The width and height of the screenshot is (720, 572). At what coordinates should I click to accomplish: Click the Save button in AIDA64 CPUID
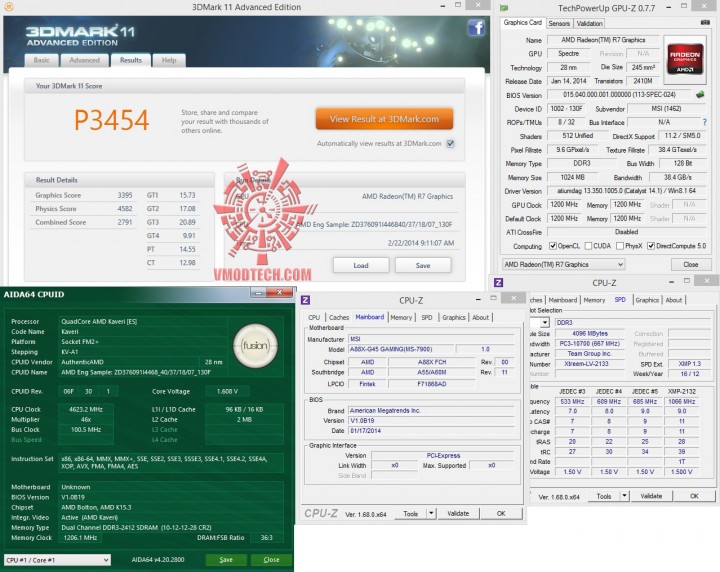tap(226, 560)
